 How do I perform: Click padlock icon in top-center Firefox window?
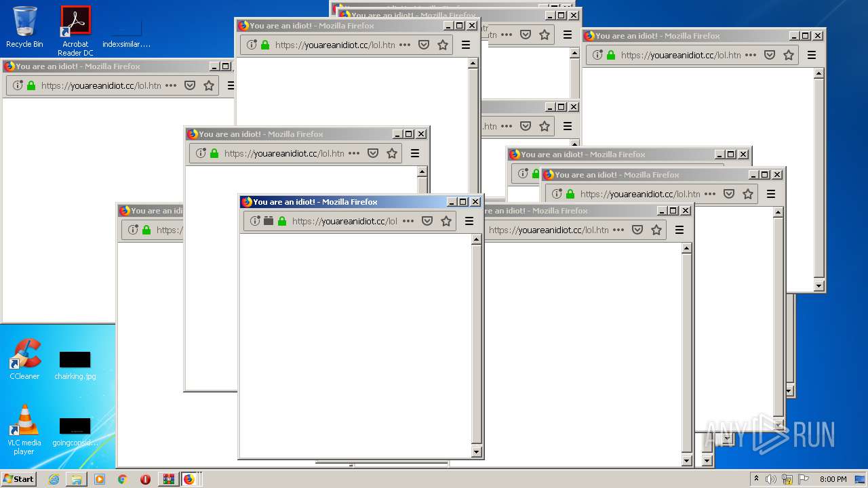point(265,45)
